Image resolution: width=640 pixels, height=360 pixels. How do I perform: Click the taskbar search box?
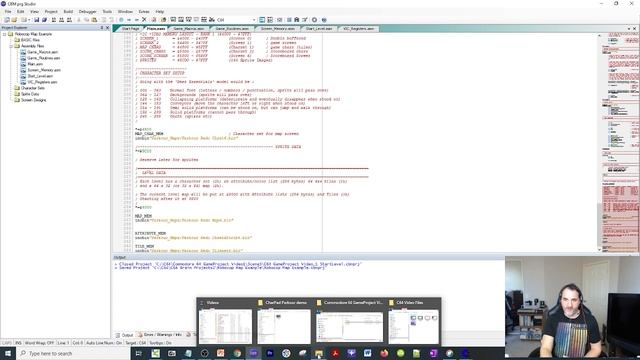click(x=73, y=353)
